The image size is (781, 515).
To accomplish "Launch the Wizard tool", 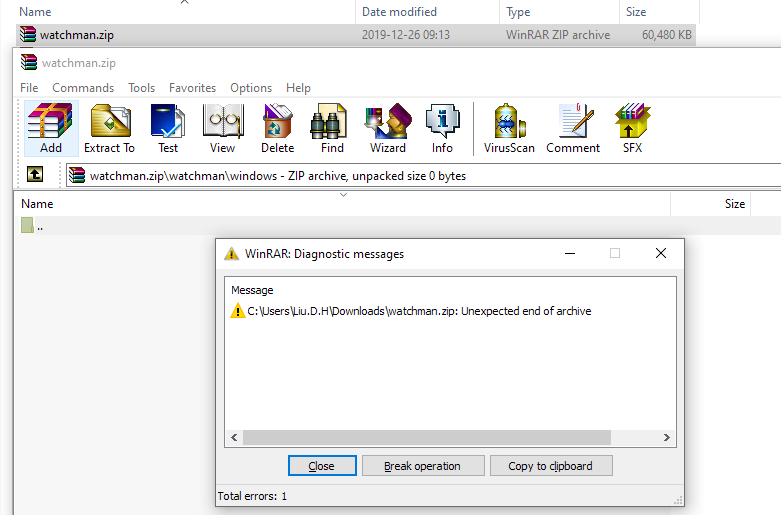I will (x=388, y=129).
